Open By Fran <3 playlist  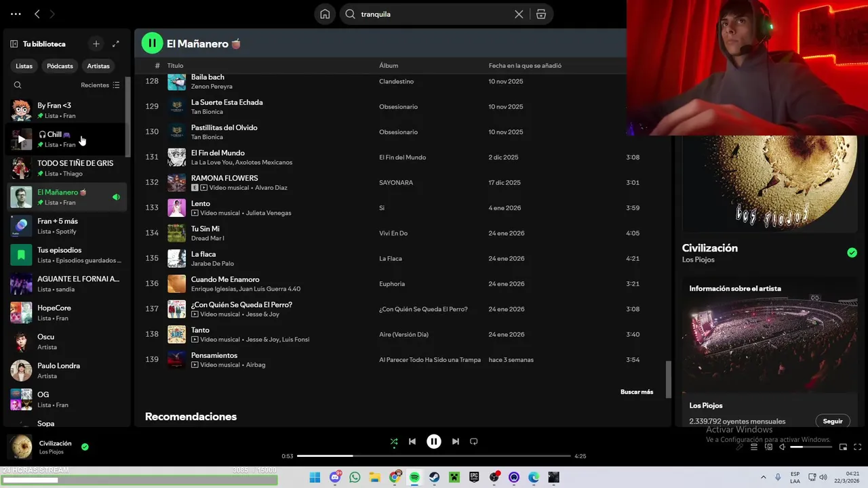coord(66,110)
